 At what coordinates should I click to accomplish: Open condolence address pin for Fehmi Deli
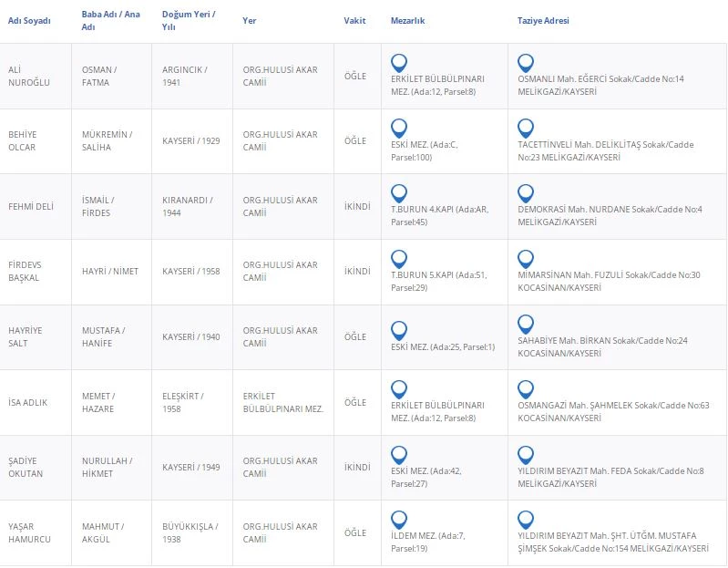[526, 193]
